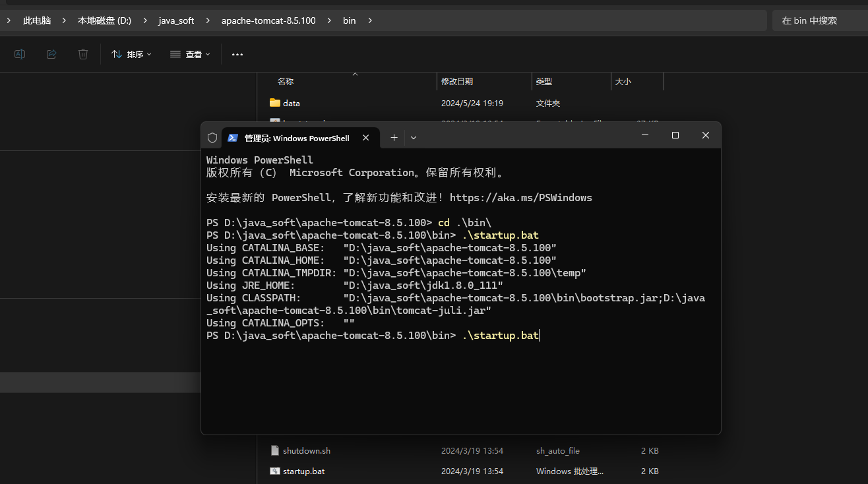Screen dimensions: 868x484
Task: Open the 排序 sort dropdown
Action: (131, 54)
